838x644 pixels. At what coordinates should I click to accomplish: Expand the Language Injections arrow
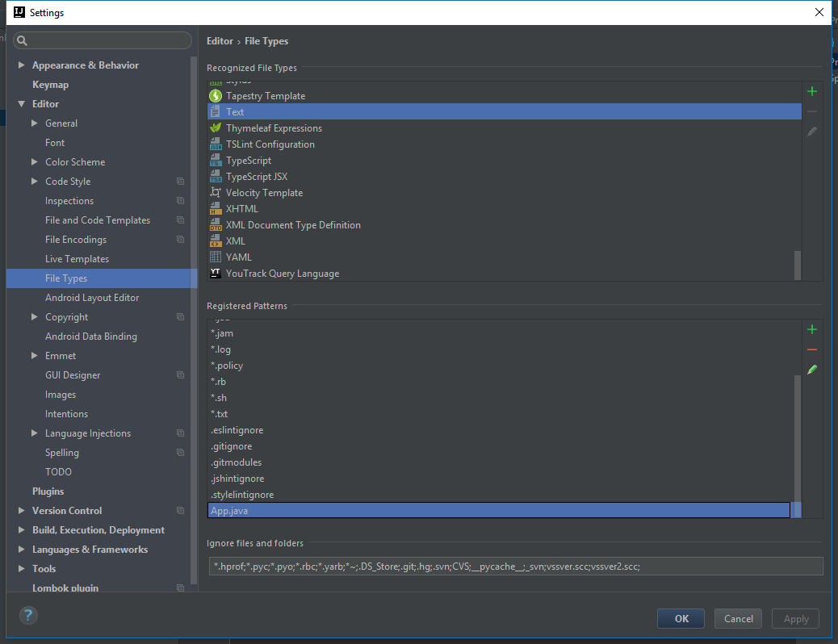click(35, 433)
